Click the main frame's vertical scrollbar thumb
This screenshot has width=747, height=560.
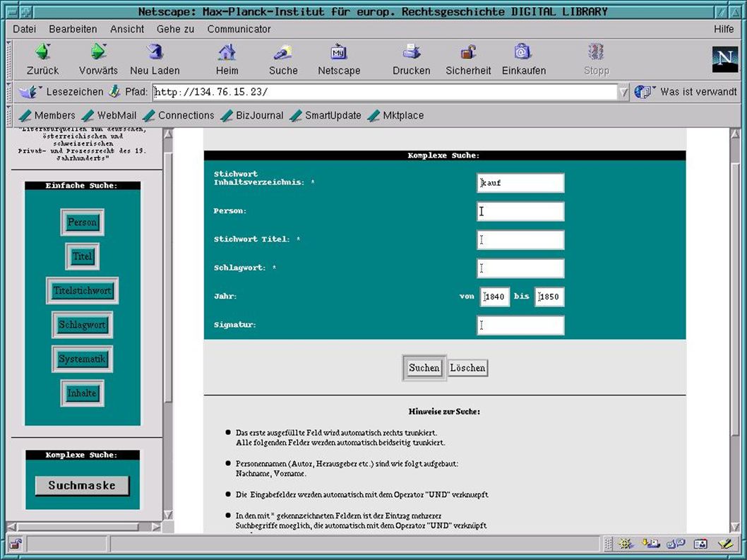[736, 298]
